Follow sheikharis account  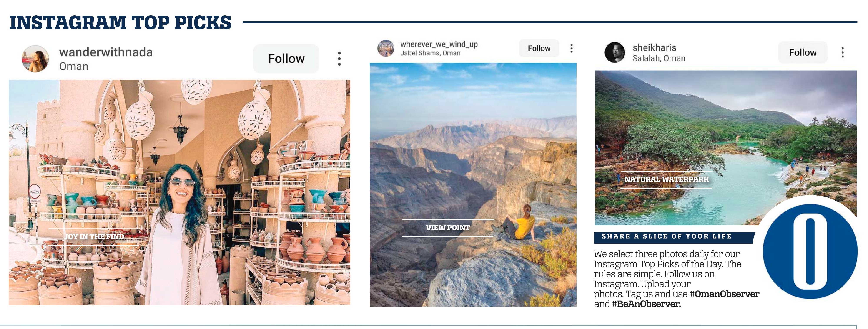click(x=803, y=52)
